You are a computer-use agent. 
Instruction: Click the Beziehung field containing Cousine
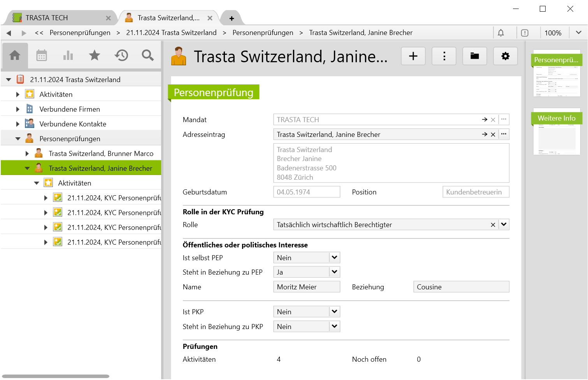click(461, 287)
